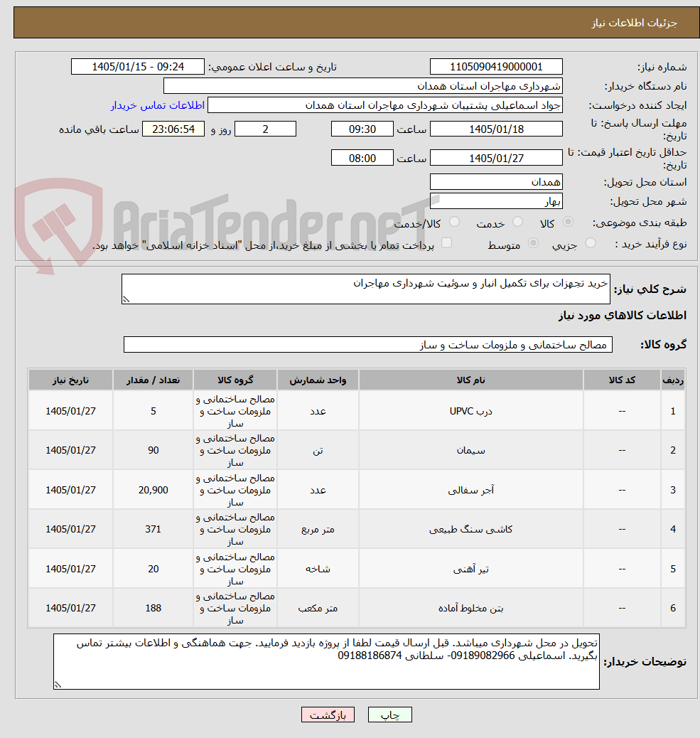This screenshot has width=700, height=738.
Task: Click the گروه کالا field مصالح ساختمانی
Action: pyautogui.click(x=368, y=345)
